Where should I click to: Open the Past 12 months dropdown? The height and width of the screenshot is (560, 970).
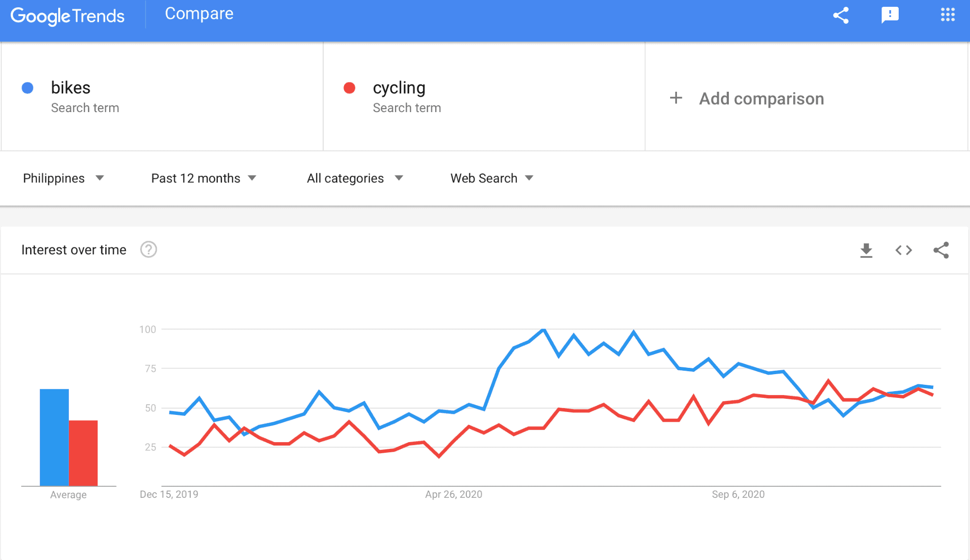coord(204,178)
